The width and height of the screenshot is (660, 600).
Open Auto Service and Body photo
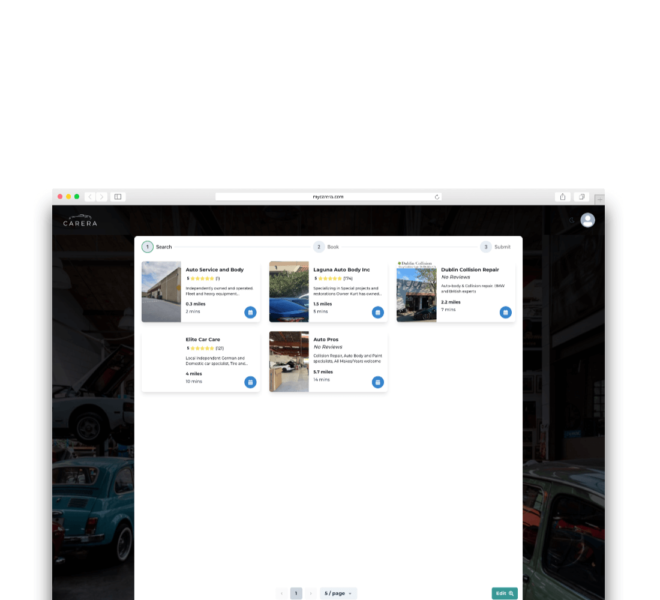coord(161,292)
